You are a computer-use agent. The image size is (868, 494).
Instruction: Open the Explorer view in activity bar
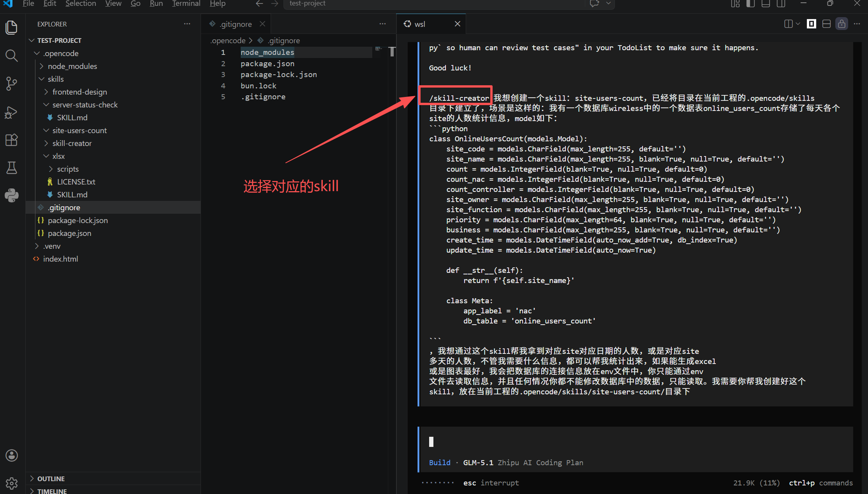pos(12,28)
